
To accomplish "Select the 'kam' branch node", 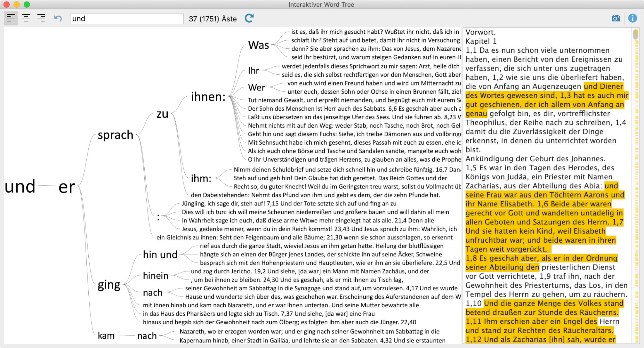I will (x=106, y=335).
